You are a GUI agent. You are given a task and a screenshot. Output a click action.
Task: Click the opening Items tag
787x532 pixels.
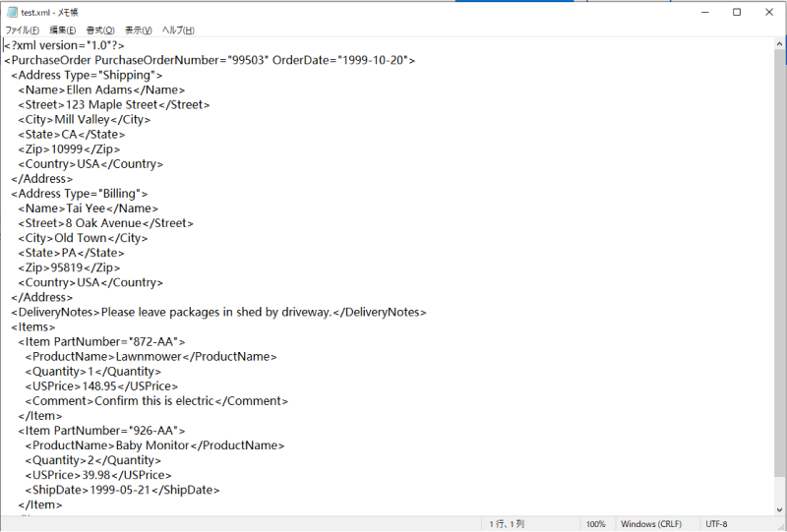(x=33, y=327)
